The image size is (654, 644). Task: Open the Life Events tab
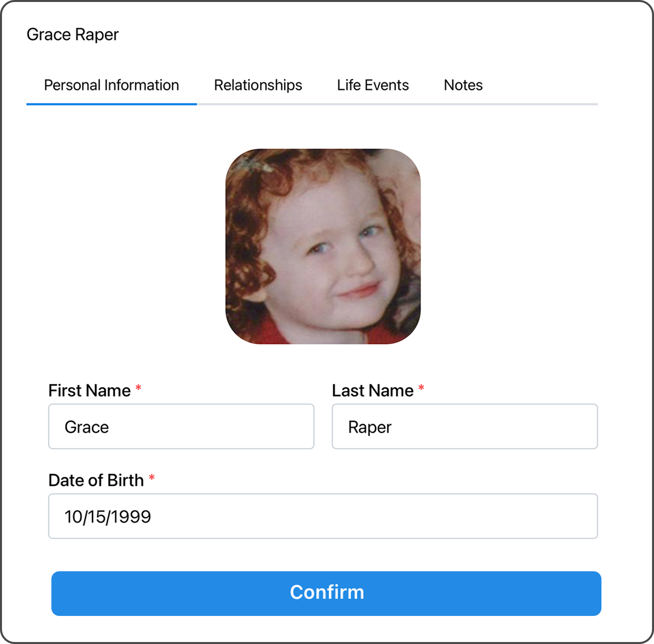[x=373, y=85]
